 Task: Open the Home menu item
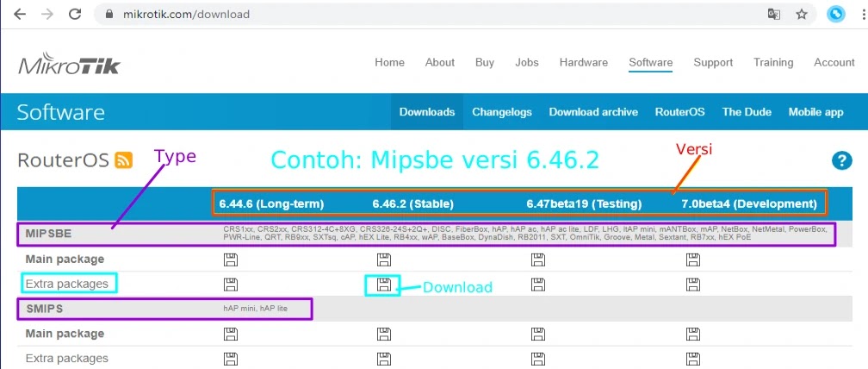(x=390, y=63)
